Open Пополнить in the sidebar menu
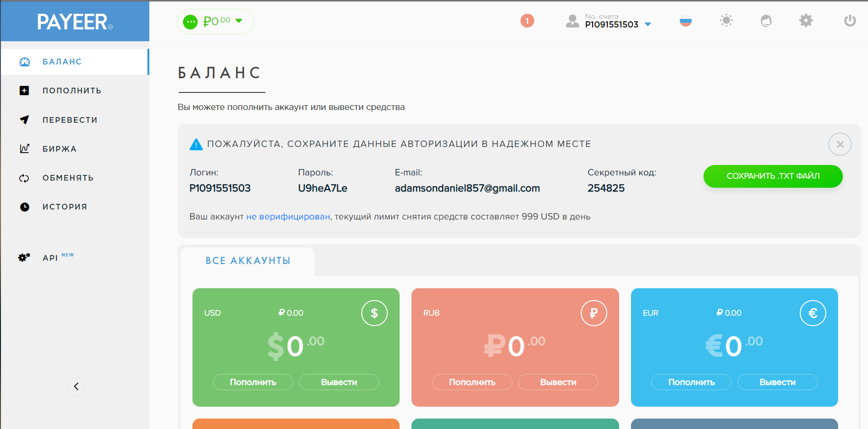This screenshot has width=868, height=429. click(x=72, y=91)
